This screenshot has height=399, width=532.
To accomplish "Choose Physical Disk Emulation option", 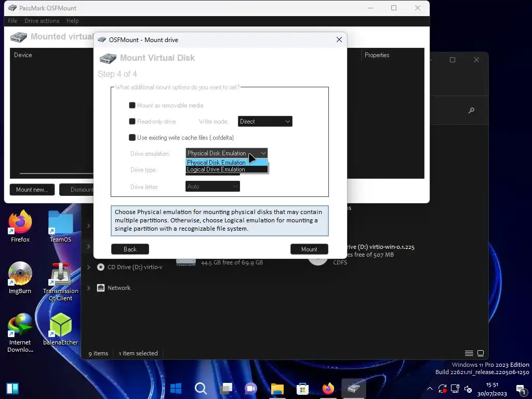I will pyautogui.click(x=227, y=163).
